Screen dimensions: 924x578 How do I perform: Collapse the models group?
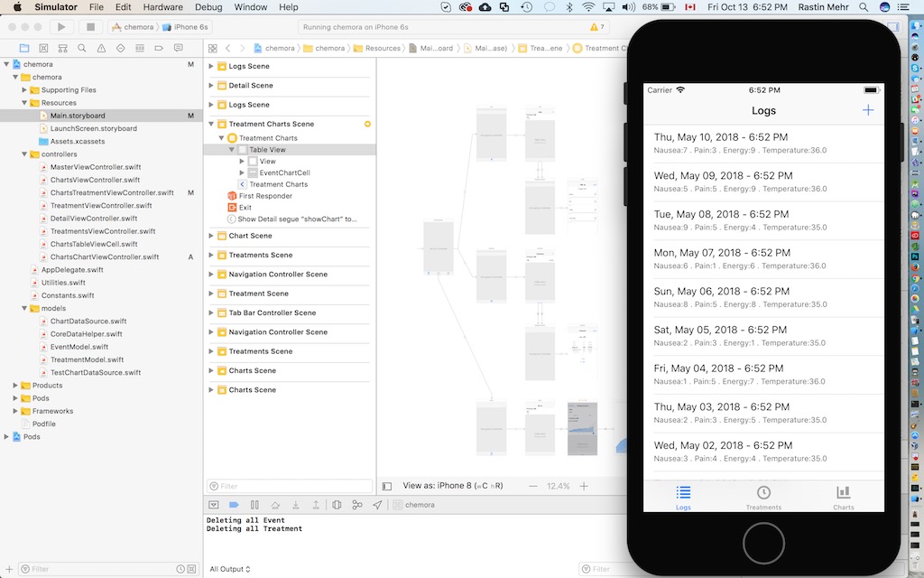24,309
